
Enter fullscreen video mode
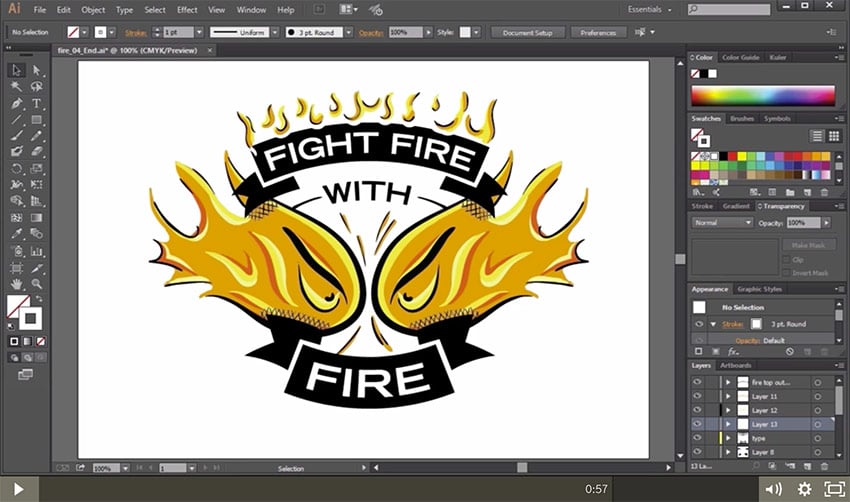[x=833, y=489]
